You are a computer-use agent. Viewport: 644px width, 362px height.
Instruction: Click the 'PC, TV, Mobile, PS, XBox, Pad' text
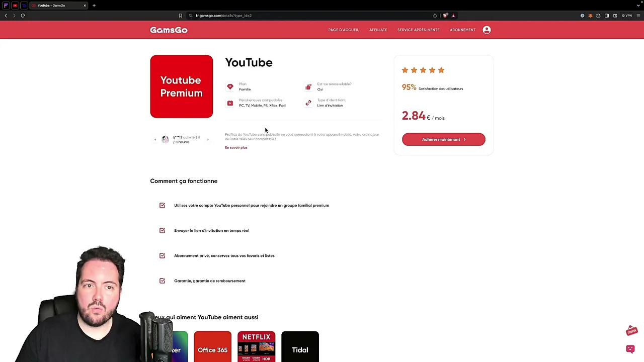coord(262,106)
